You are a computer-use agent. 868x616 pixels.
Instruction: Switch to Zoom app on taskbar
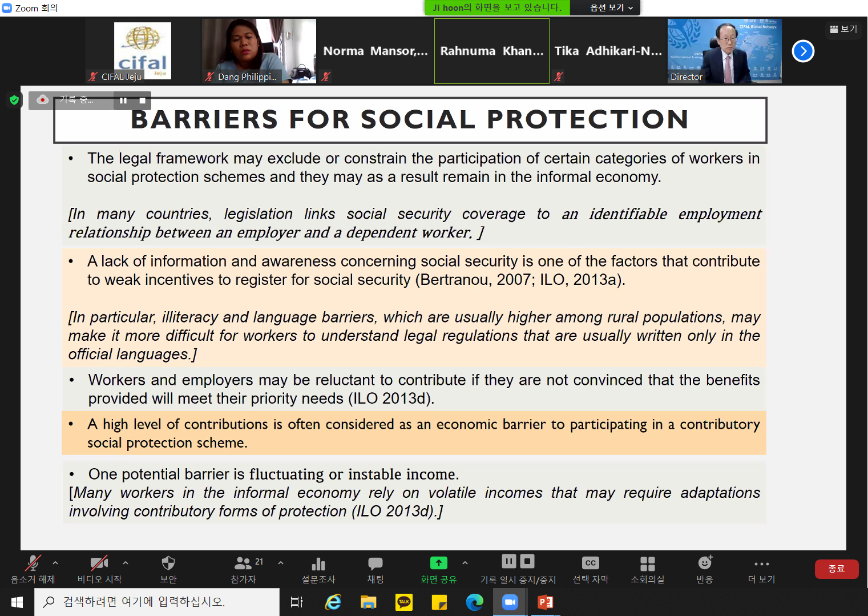510,602
